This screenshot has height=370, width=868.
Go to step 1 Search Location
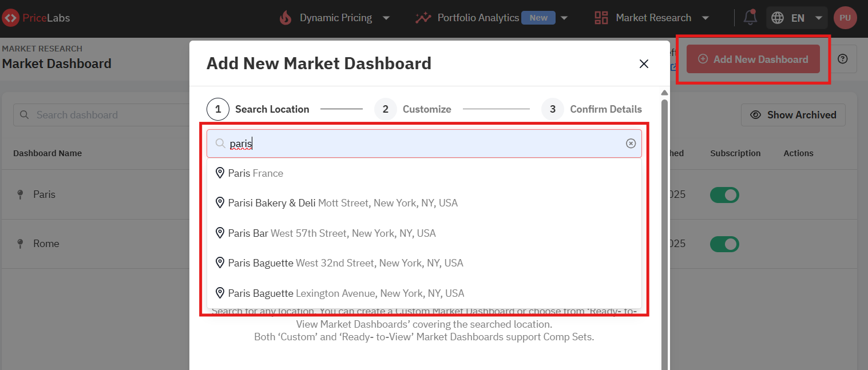click(258, 109)
